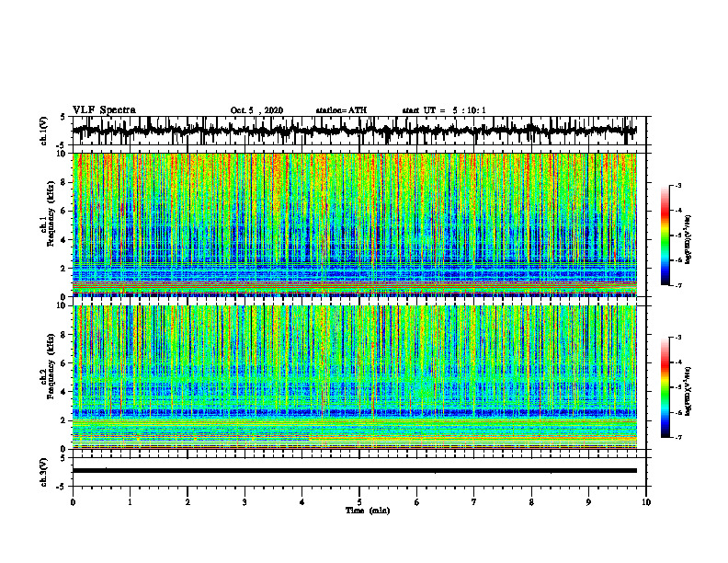The height and width of the screenshot is (563, 728).
Task: Click the "ch.3(V)" axis label
Action: 43,472
